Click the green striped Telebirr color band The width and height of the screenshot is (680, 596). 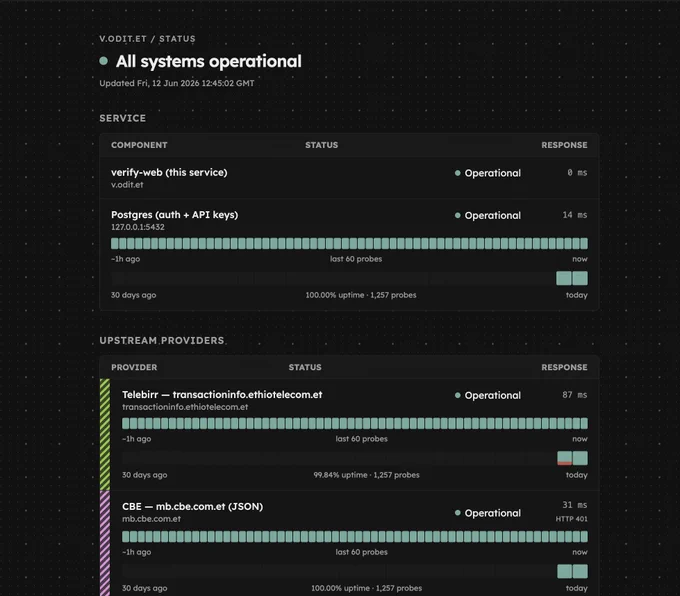click(105, 435)
